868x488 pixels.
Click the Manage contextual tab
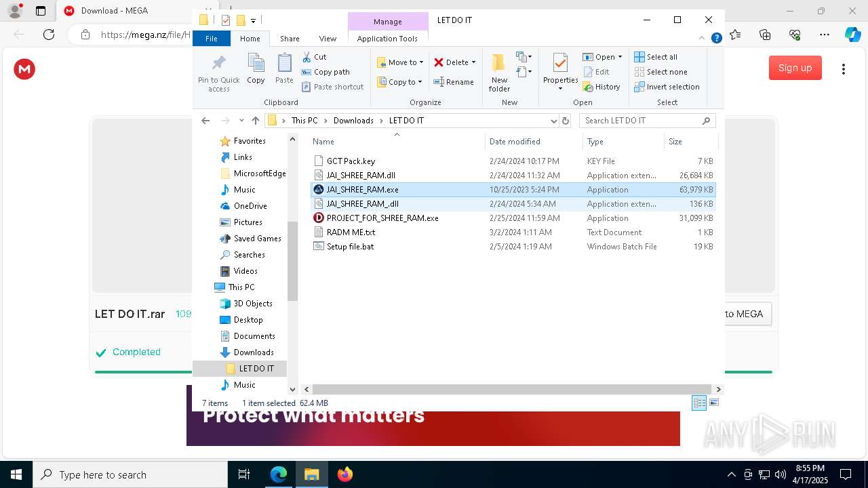click(387, 22)
